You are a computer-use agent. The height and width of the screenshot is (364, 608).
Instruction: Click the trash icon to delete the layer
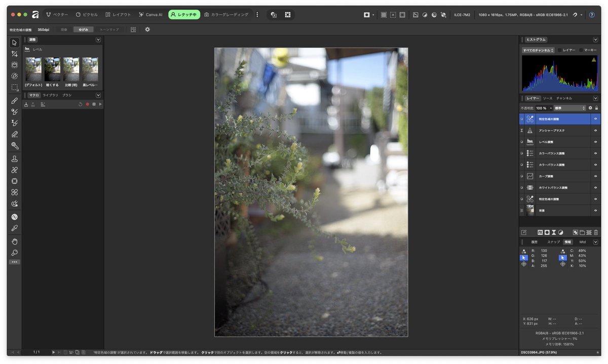click(x=596, y=232)
